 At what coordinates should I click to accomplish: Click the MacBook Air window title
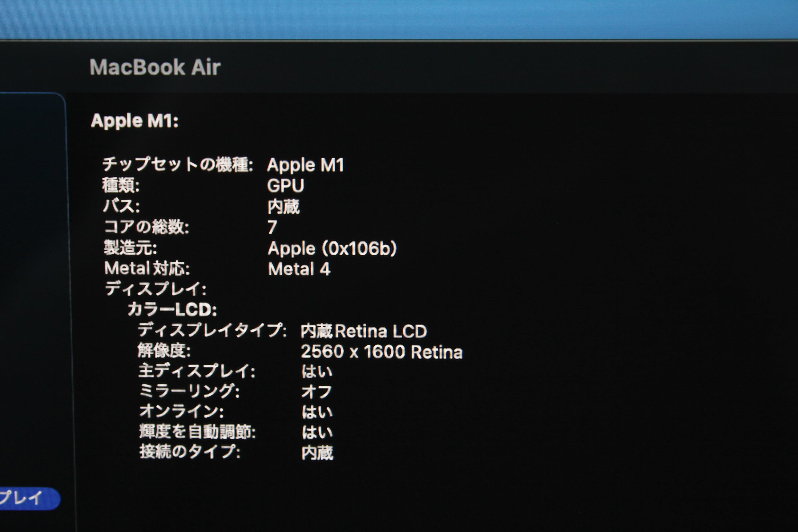(155, 67)
